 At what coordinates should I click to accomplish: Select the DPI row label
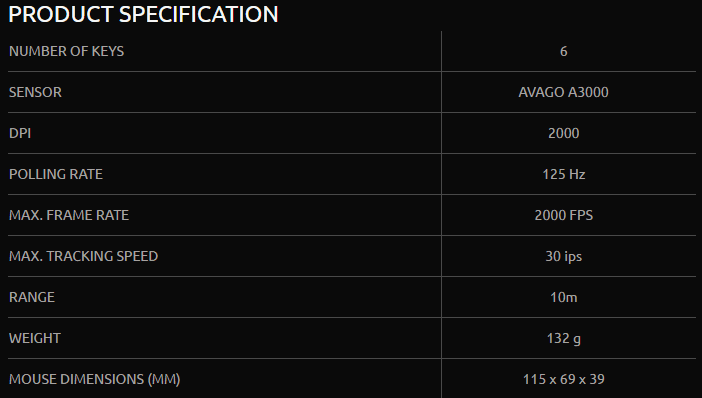tap(20, 133)
